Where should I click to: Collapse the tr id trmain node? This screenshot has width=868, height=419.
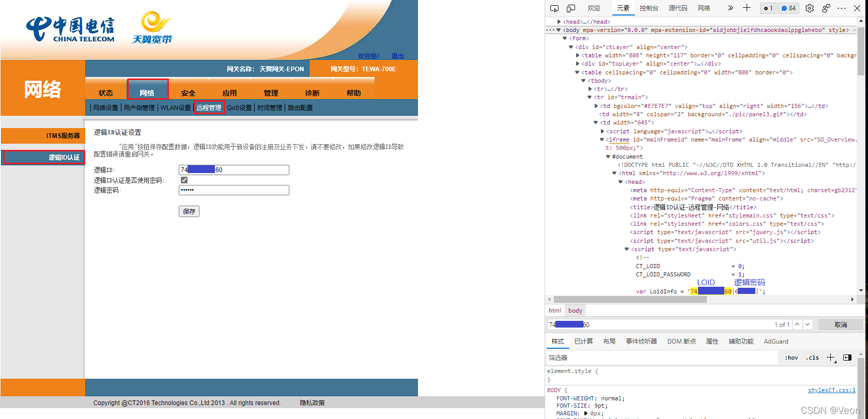tap(590, 97)
